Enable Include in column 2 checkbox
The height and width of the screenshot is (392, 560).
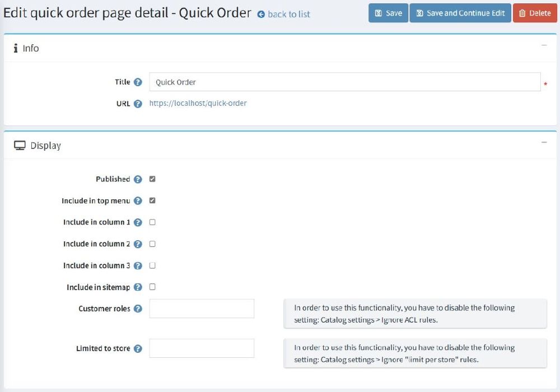152,244
